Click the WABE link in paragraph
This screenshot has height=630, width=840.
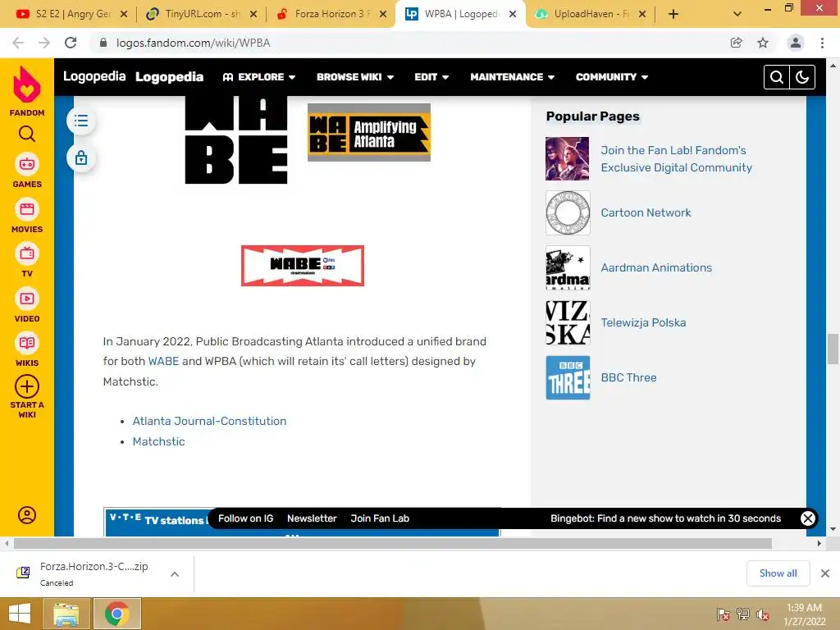coord(163,361)
